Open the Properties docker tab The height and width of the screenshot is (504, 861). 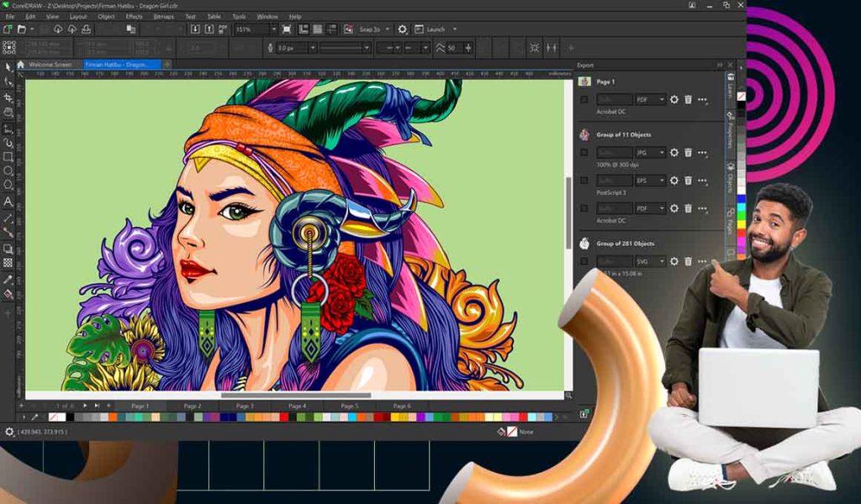point(731,129)
